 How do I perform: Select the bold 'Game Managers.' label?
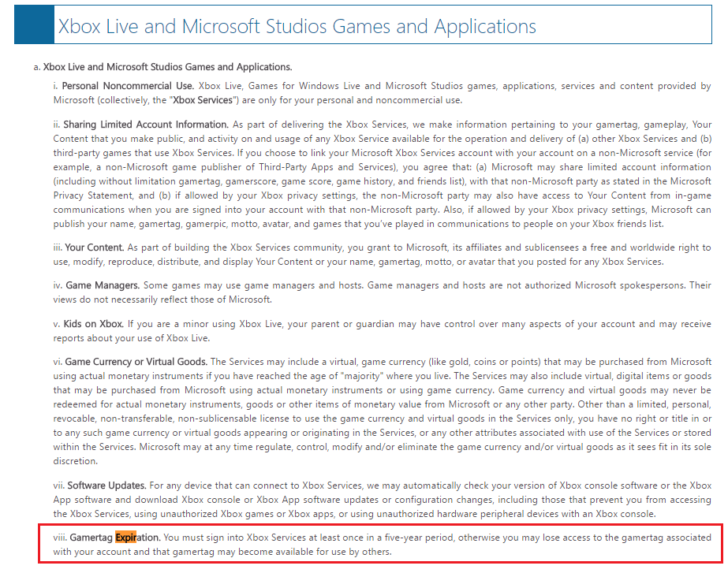coord(103,285)
